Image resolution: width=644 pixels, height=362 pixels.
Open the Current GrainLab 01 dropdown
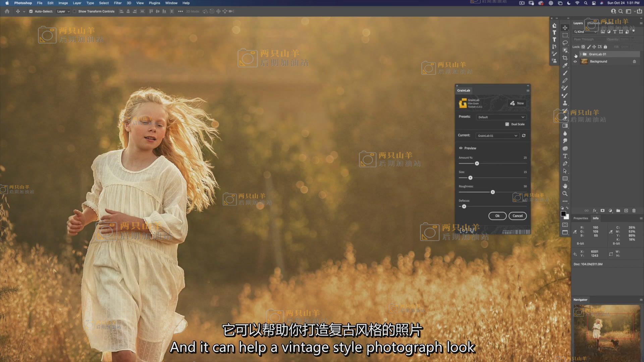click(497, 136)
